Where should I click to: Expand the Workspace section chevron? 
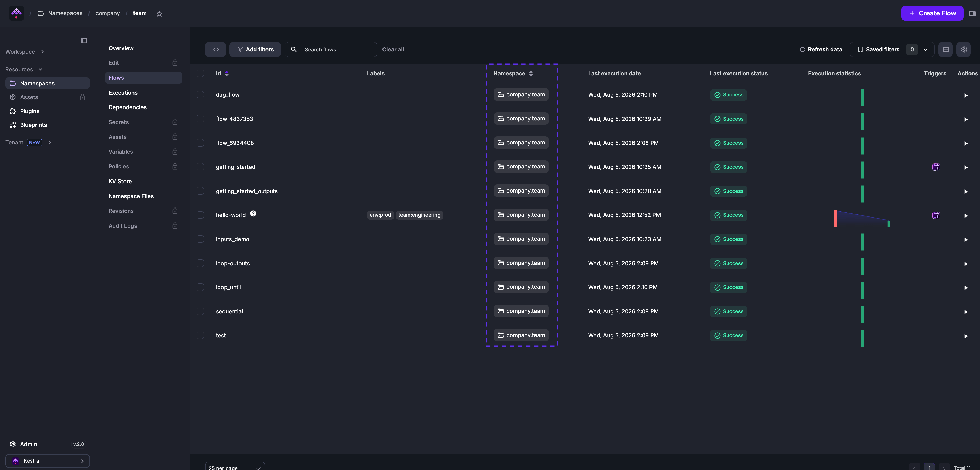coord(43,52)
